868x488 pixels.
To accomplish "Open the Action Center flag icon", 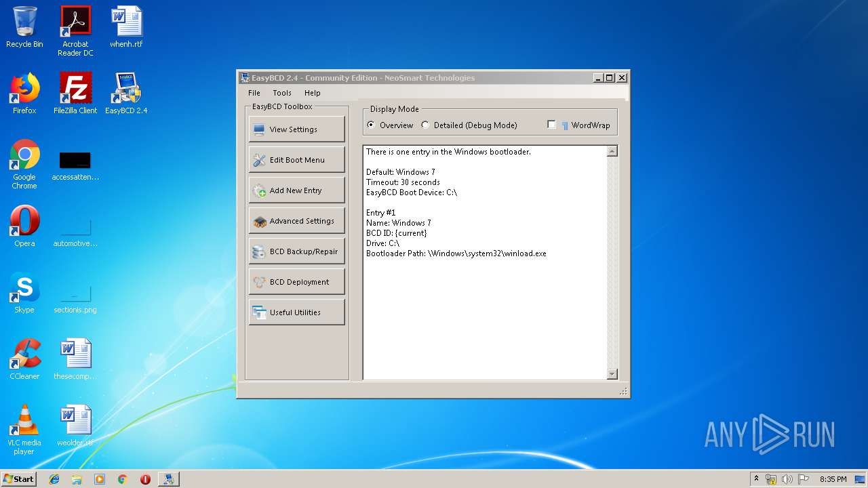I will 803,479.
